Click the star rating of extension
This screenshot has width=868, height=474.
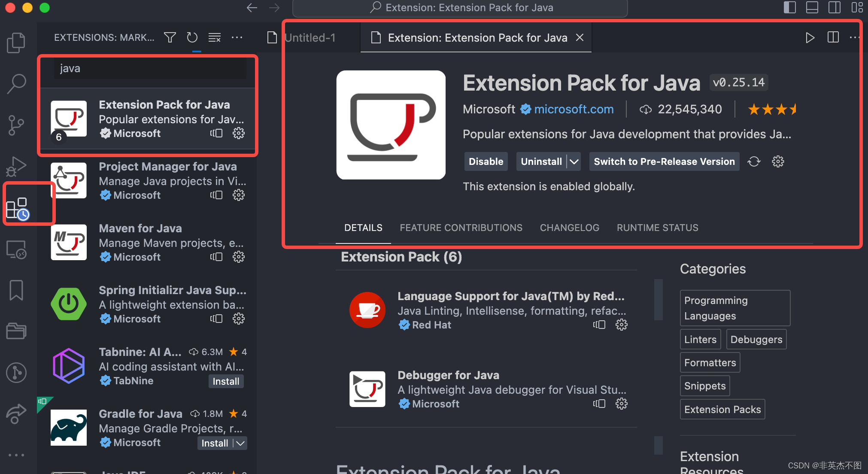[771, 109]
